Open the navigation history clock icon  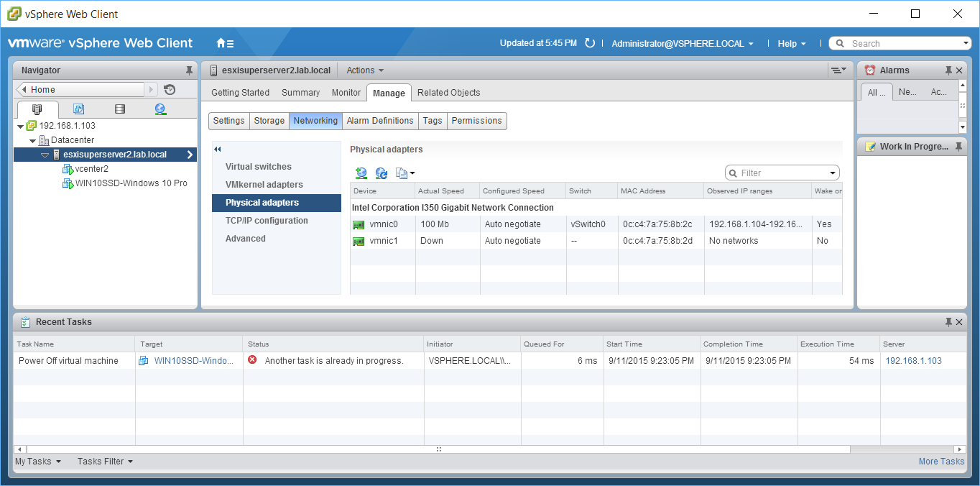coord(170,90)
